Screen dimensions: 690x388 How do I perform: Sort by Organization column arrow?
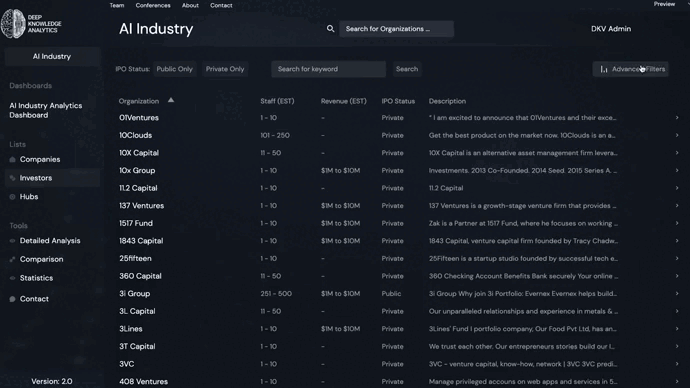click(171, 100)
